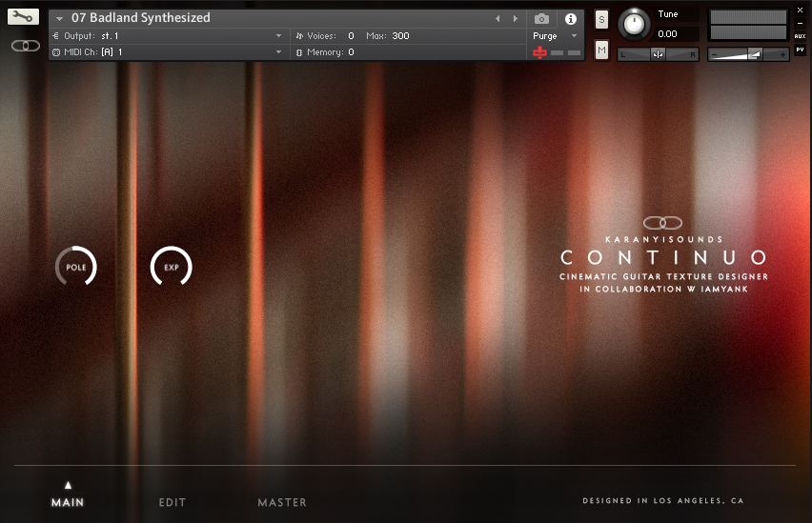Switch to the EDIT tab
812x523 pixels.
(x=172, y=502)
